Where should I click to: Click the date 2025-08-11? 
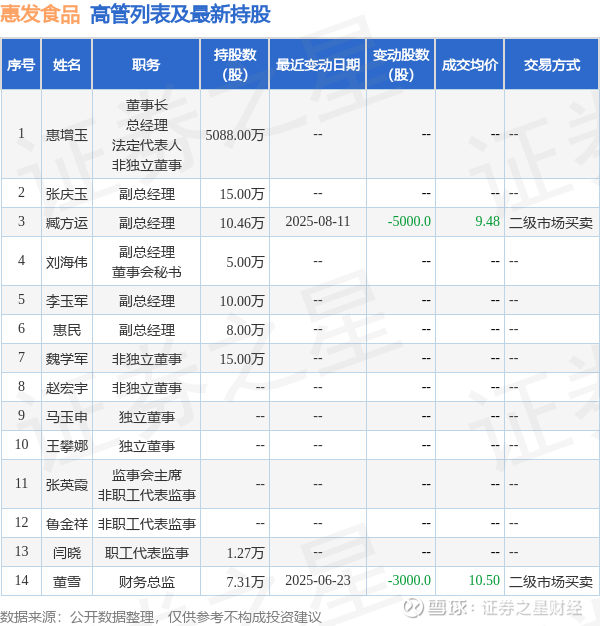pos(318,222)
